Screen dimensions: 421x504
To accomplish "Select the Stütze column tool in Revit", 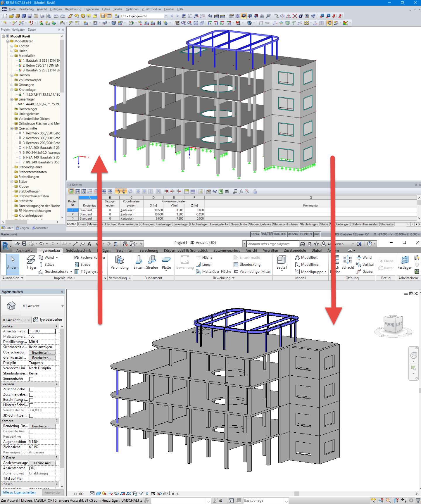I will (47, 265).
